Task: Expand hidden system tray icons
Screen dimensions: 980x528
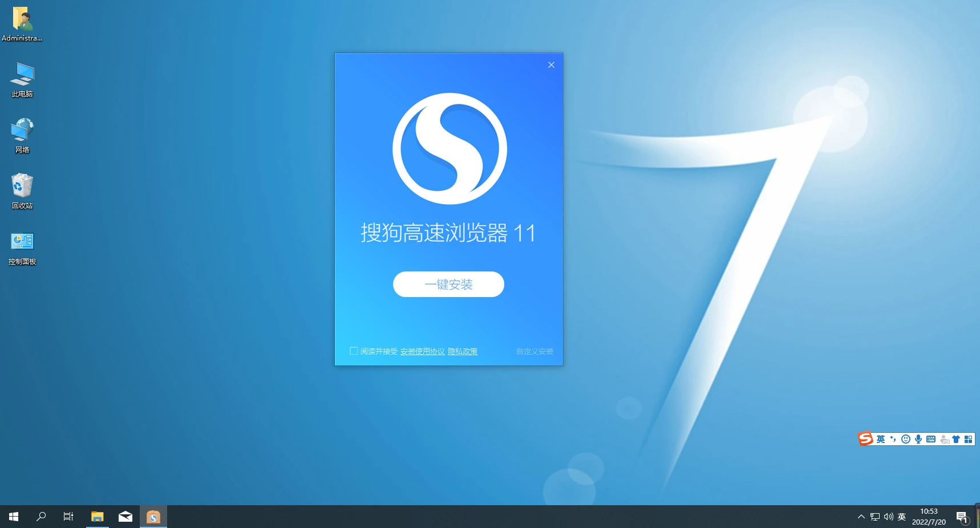Action: coord(861,517)
